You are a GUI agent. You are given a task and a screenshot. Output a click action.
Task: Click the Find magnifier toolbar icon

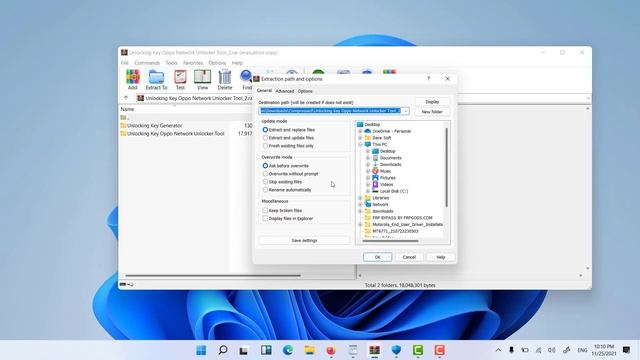[246, 80]
